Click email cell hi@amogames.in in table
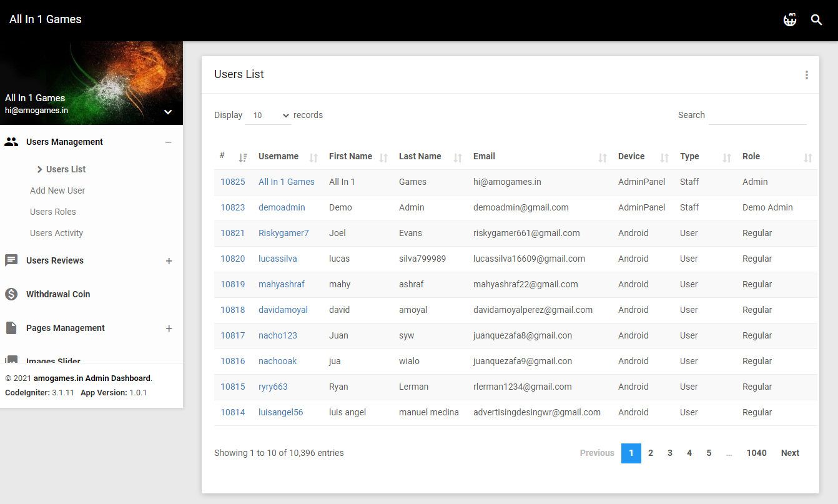Image resolution: width=838 pixels, height=504 pixels. click(x=507, y=182)
